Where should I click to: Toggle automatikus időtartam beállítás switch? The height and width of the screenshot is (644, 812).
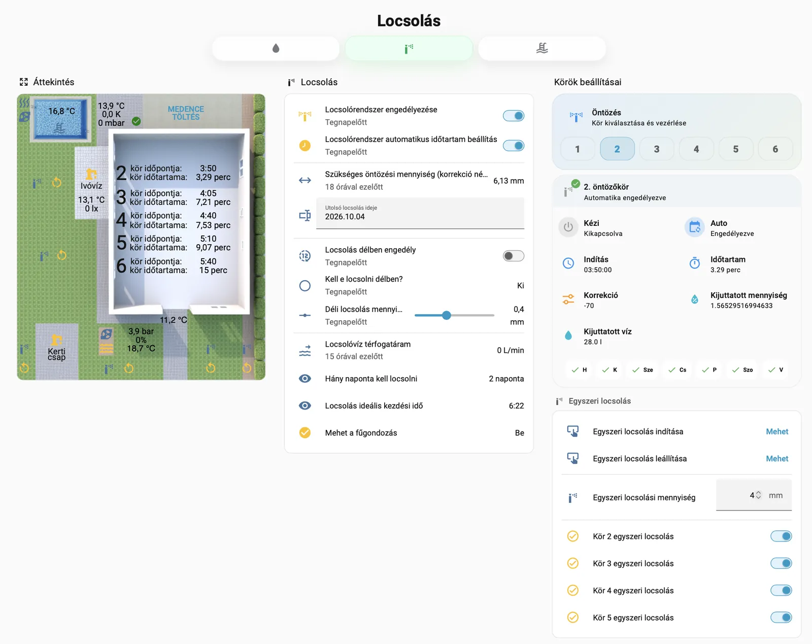point(514,146)
